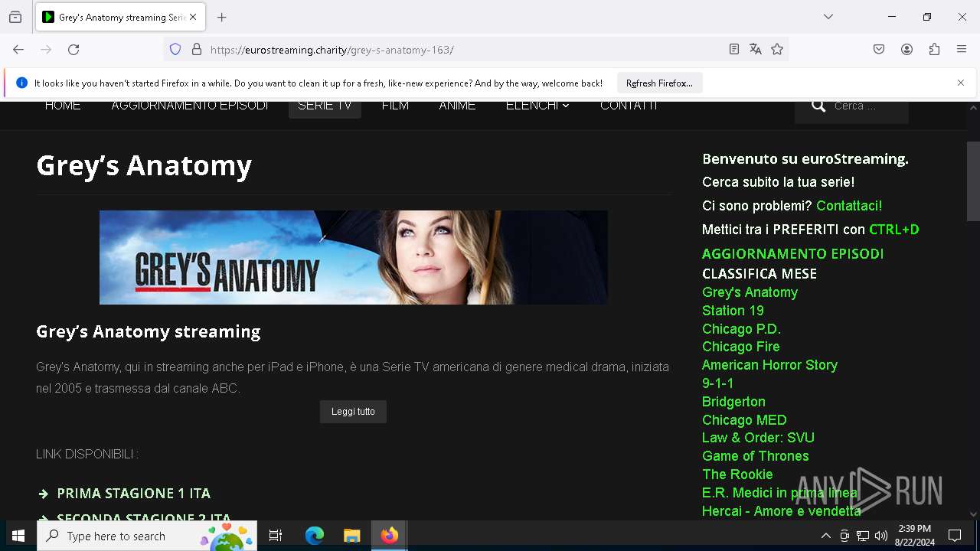Open File Explorer from taskbar
Viewport: 980px width, 551px height.
click(x=351, y=536)
